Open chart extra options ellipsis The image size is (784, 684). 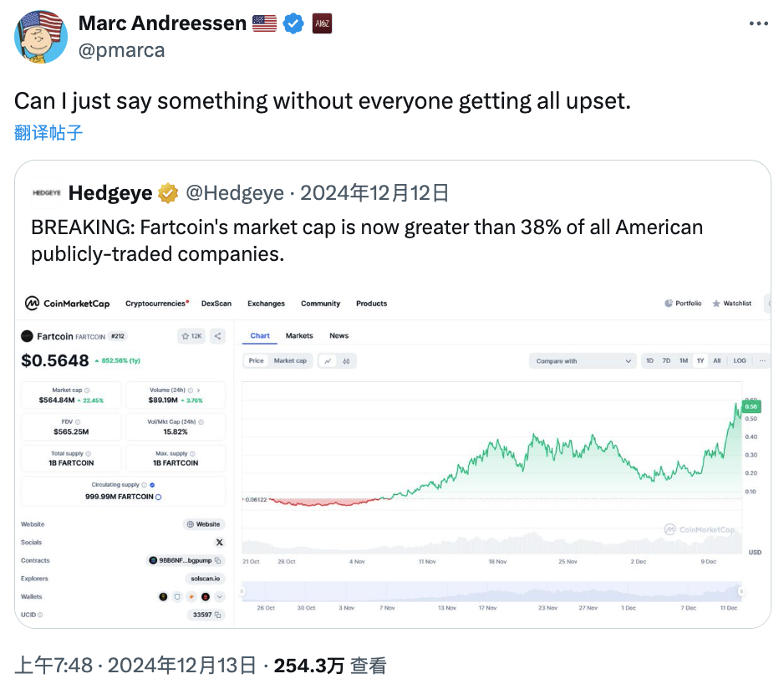(x=762, y=360)
